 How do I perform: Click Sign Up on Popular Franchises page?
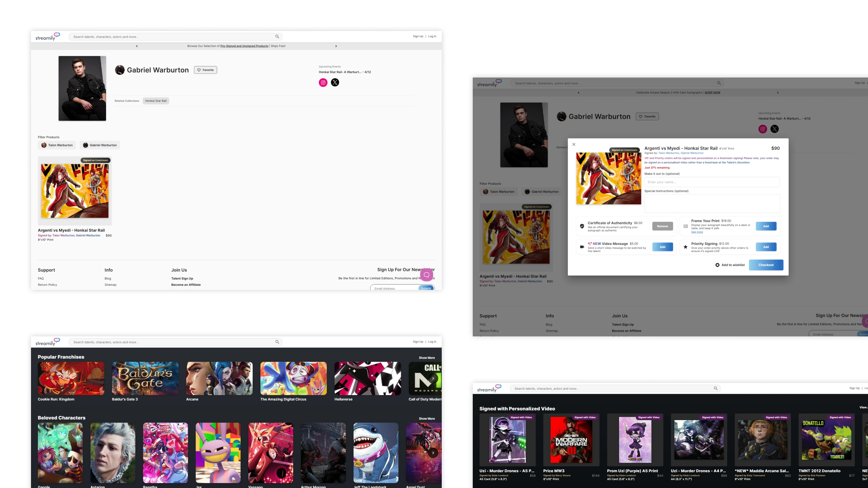(418, 342)
